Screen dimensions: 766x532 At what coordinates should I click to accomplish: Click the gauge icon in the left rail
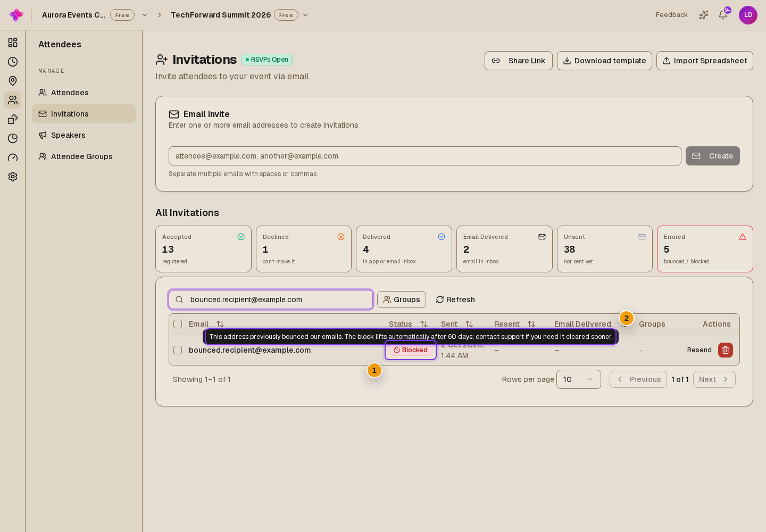pyautogui.click(x=13, y=157)
